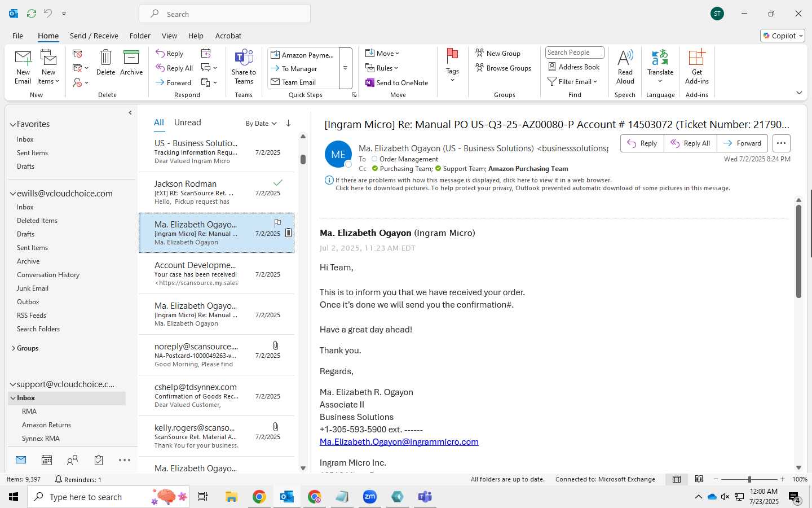Expand the Rules dropdown
812x508 pixels.
click(x=382, y=68)
